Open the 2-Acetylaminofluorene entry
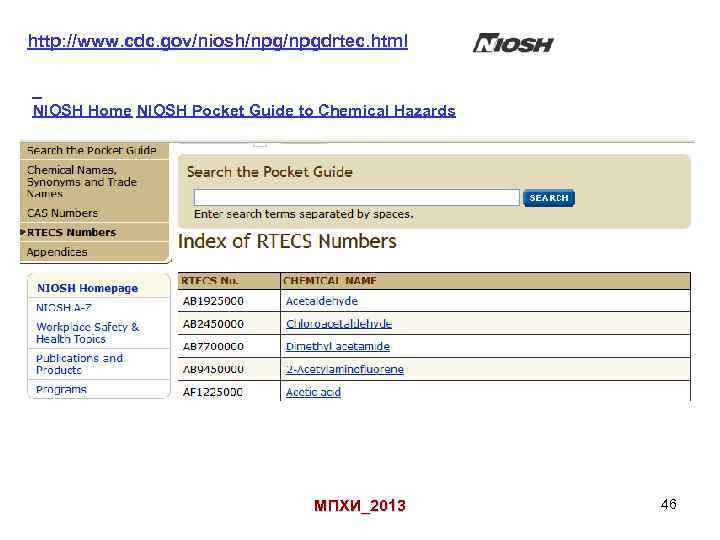Screen dimensions: 720x540 click(344, 369)
